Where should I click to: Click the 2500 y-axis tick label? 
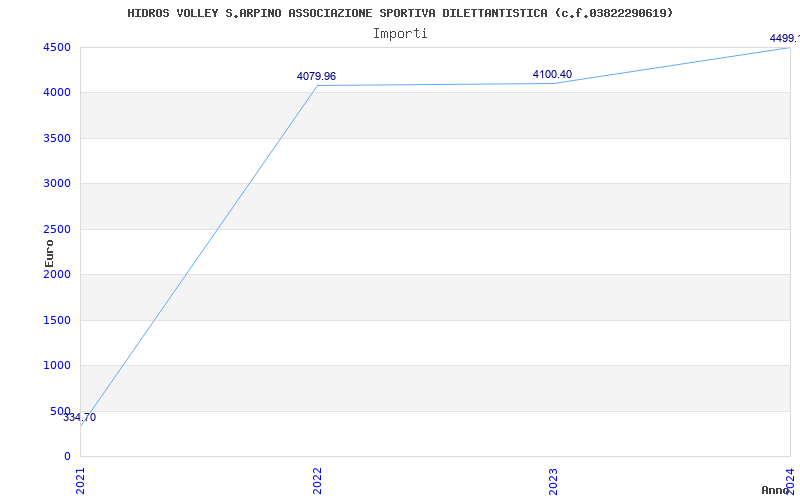pyautogui.click(x=57, y=229)
